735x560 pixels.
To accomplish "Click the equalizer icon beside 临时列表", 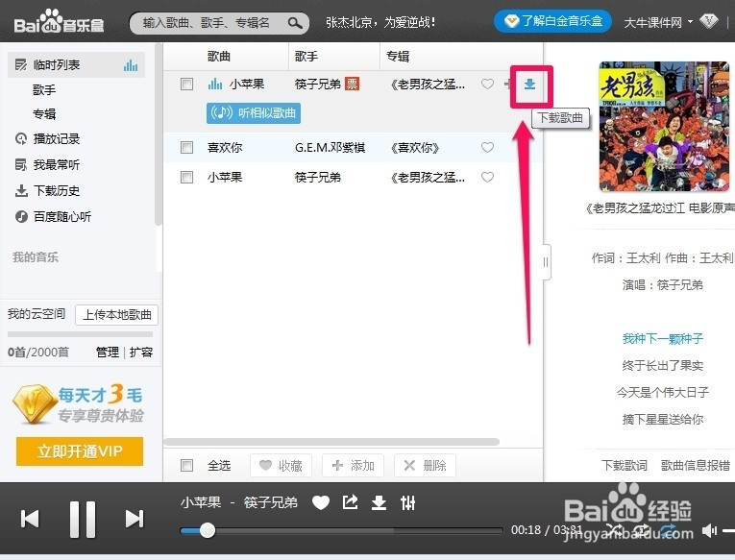I will (x=131, y=65).
